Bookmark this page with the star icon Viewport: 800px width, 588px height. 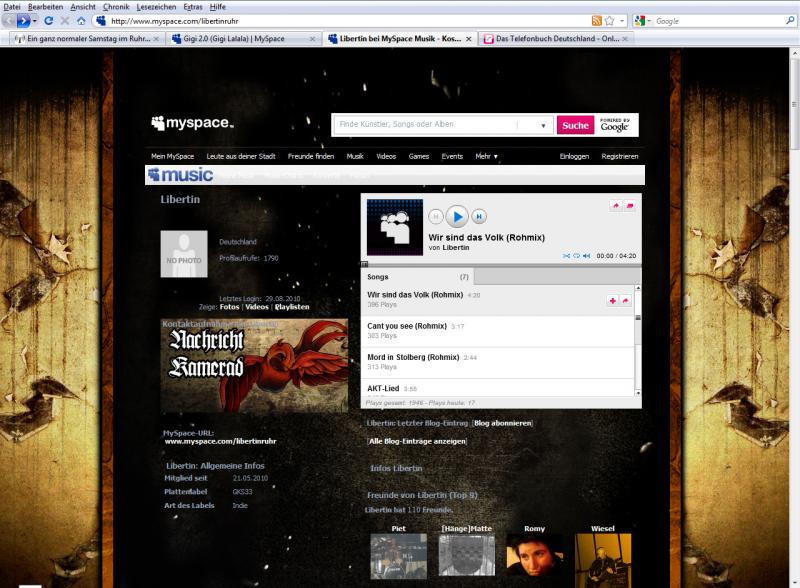(609, 21)
